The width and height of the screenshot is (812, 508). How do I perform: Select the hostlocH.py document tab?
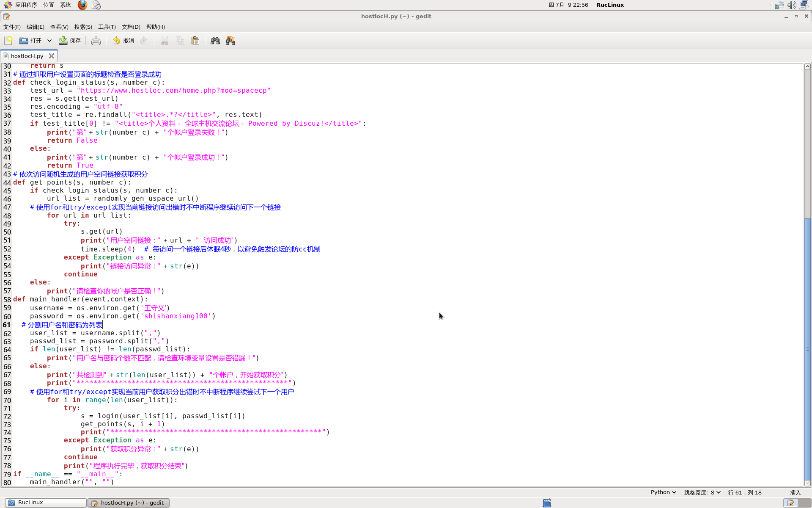click(x=27, y=56)
